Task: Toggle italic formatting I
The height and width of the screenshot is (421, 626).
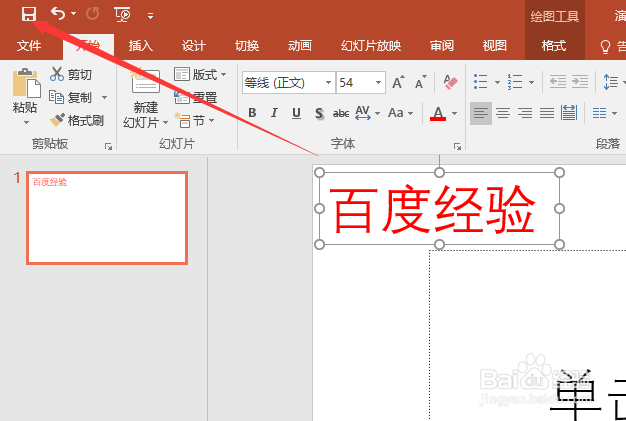Action: [274, 113]
